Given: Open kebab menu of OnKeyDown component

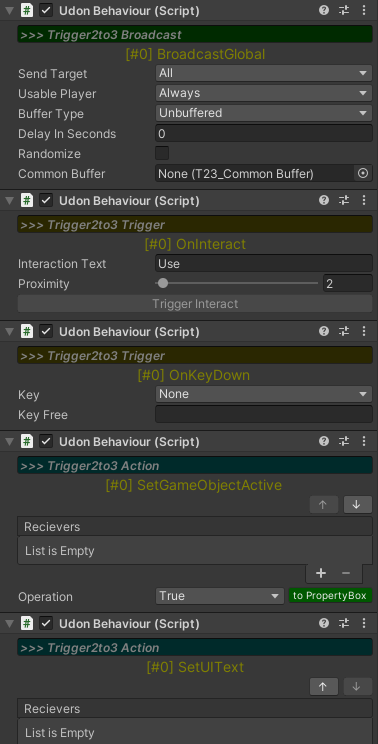Looking at the screenshot, I should (364, 332).
